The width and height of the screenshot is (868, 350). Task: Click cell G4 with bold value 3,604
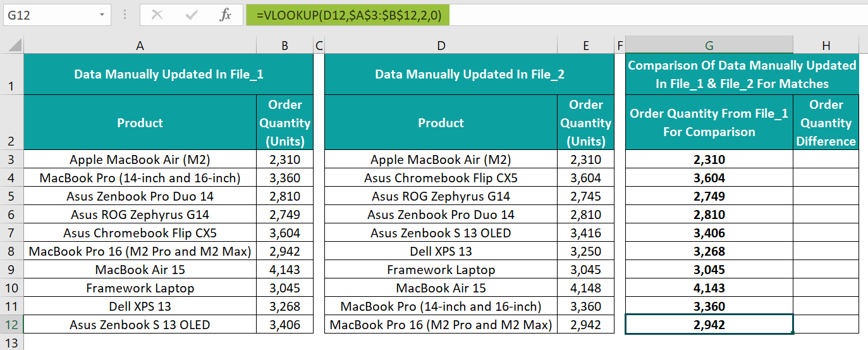(x=709, y=178)
